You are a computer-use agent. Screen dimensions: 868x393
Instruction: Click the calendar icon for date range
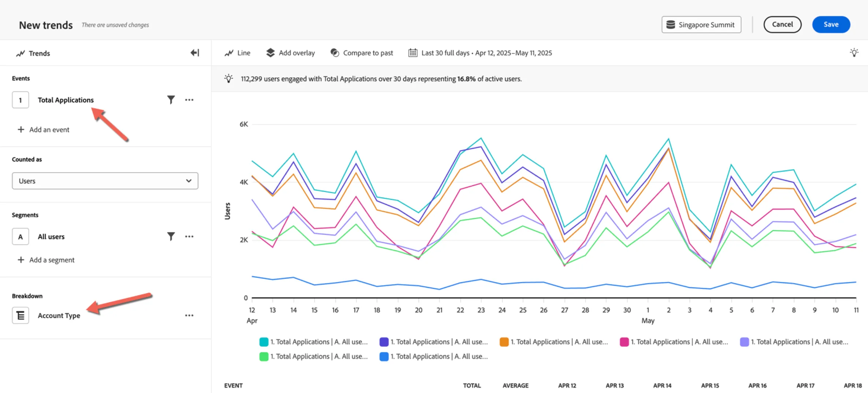coord(413,53)
